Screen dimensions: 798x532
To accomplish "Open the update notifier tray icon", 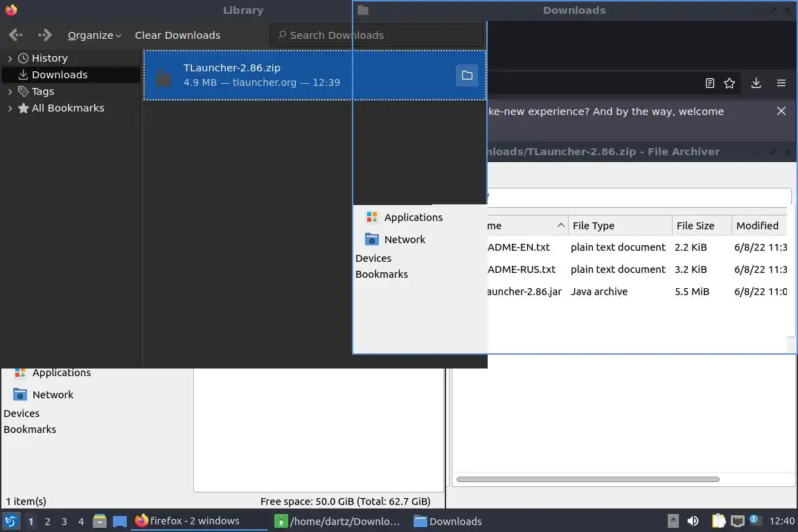I will point(755,520).
